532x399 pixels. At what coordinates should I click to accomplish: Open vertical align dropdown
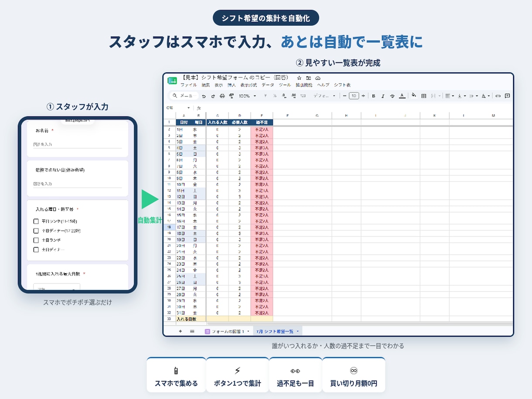pos(462,96)
